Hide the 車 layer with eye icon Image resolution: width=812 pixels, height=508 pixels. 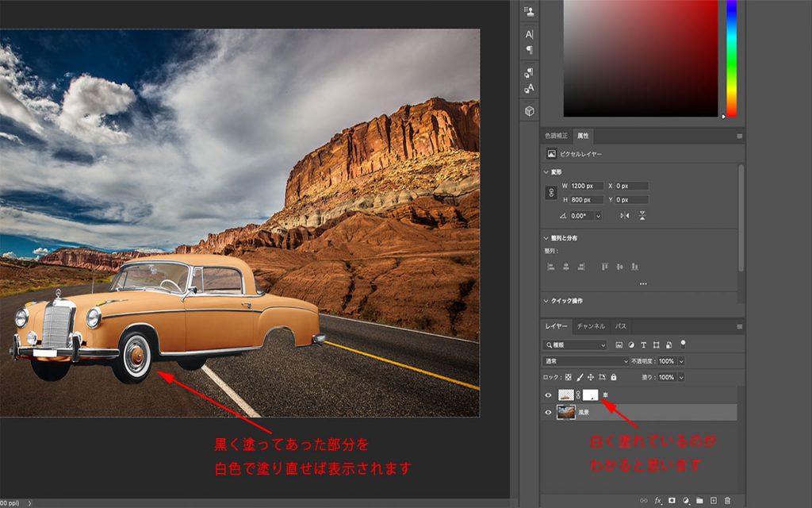pos(549,395)
